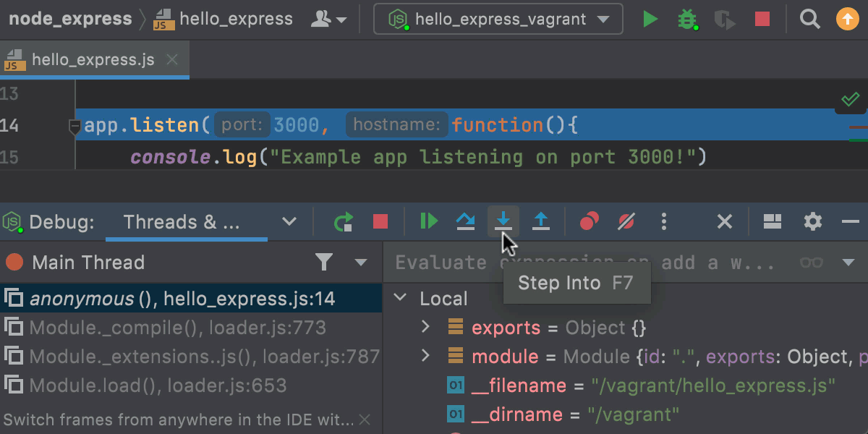Expand the module variable to see its properties
The height and width of the screenshot is (434, 868).
[424, 356]
